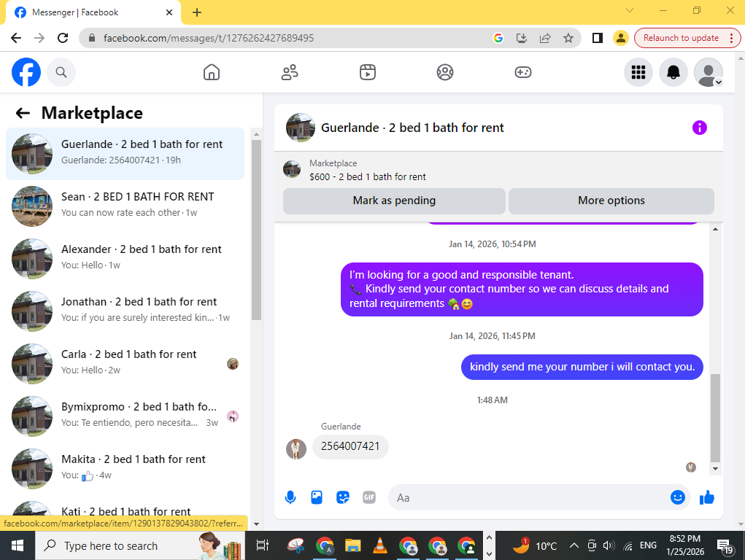Bookmark this page with the star
Screen dimensions: 745x560
pos(568,38)
